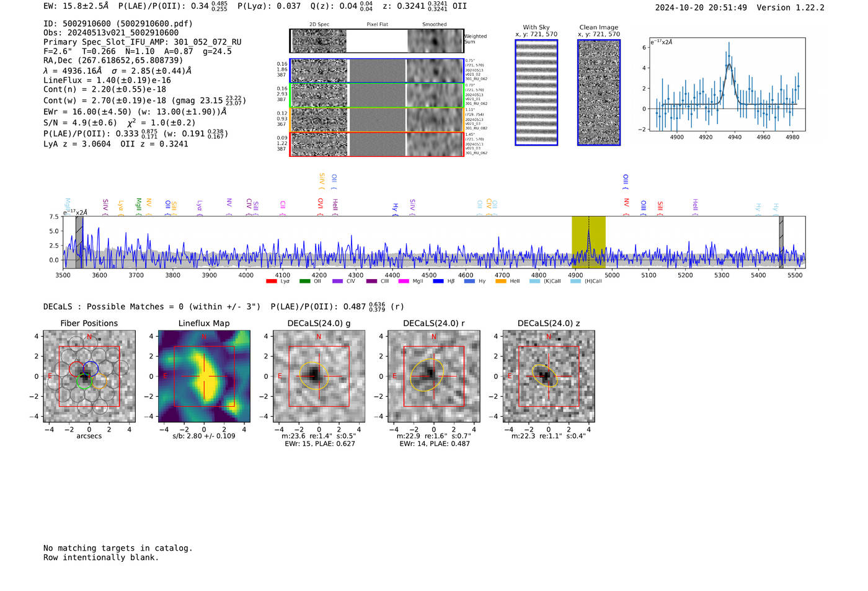This screenshot has height=591, width=868.
Task: Click the gray hatched band near 5460 Å
Action: point(781,242)
